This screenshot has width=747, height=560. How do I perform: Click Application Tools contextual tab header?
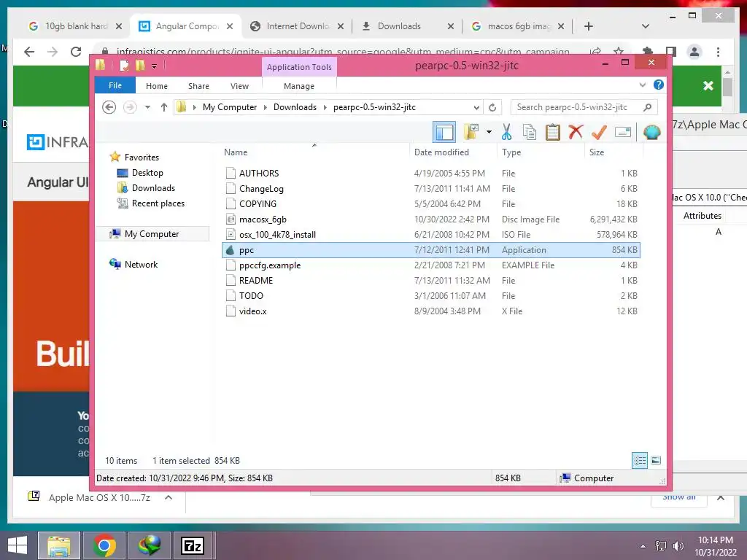coord(299,67)
